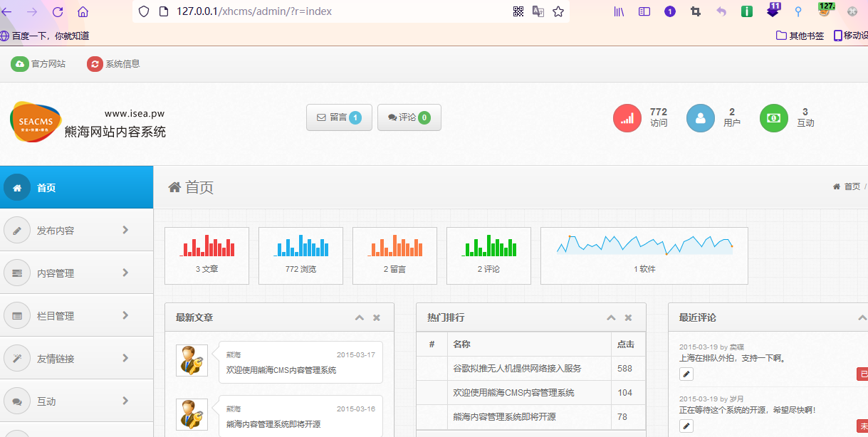Open the purple circle extension numbered 1

coord(670,11)
